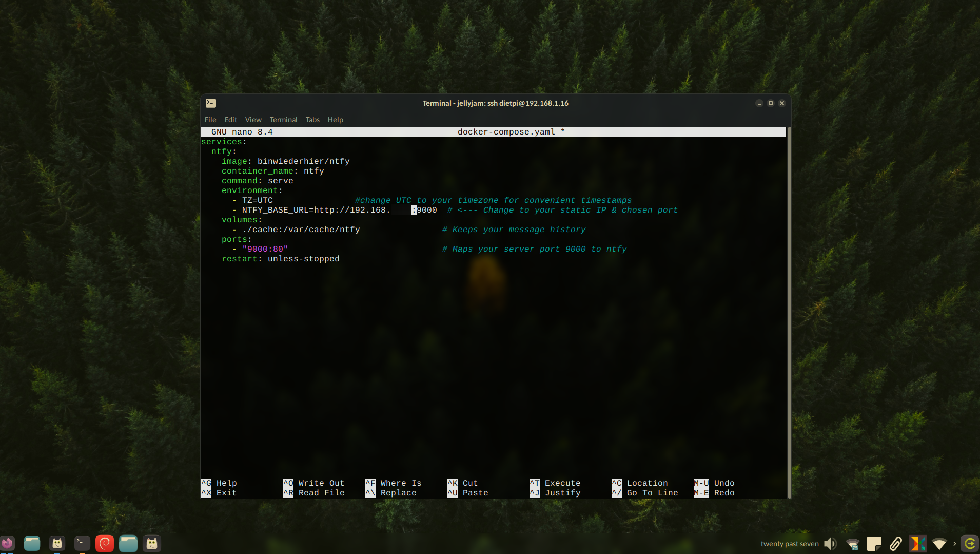Open the Edit menu in the terminal
The image size is (980, 554).
(231, 120)
